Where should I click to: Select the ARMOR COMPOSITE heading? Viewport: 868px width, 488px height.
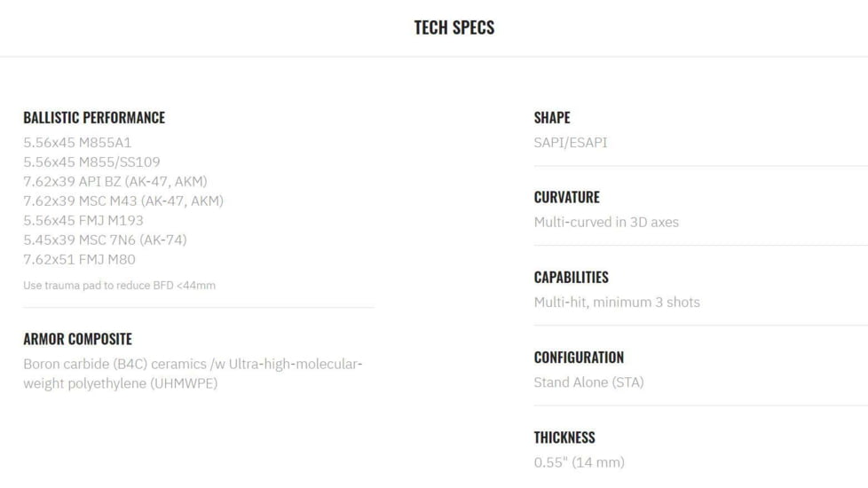point(77,339)
